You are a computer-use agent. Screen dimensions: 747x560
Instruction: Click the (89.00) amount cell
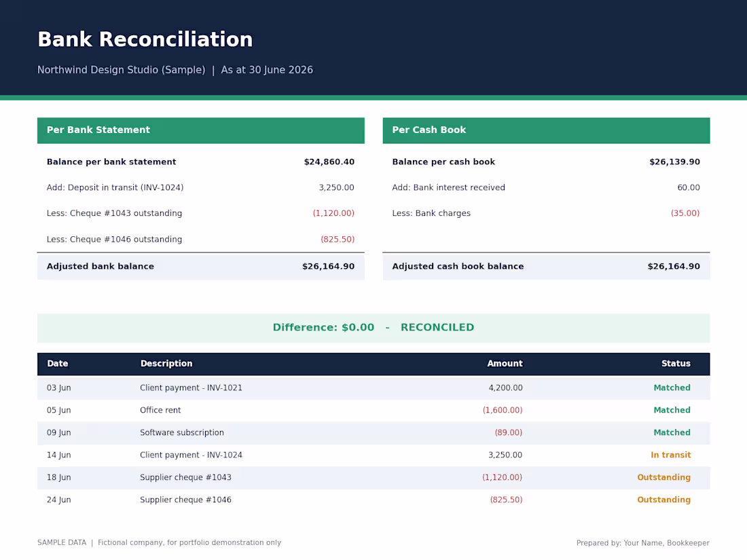click(x=509, y=433)
